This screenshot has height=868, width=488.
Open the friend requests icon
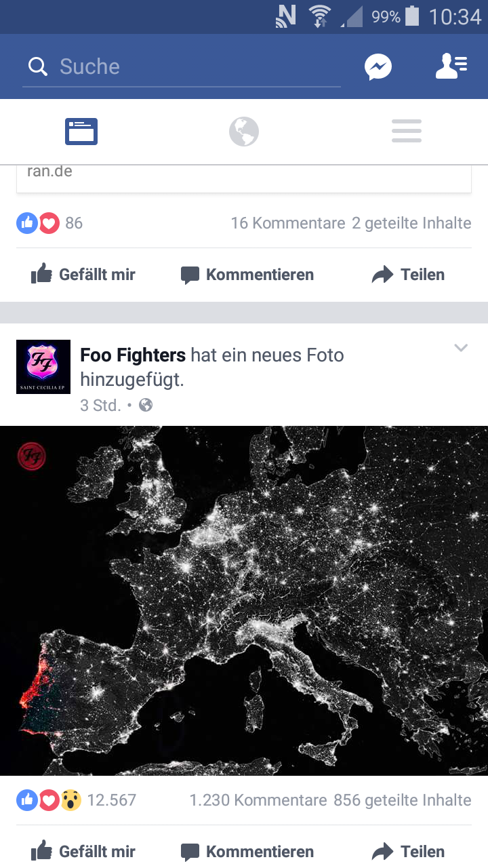[451, 66]
